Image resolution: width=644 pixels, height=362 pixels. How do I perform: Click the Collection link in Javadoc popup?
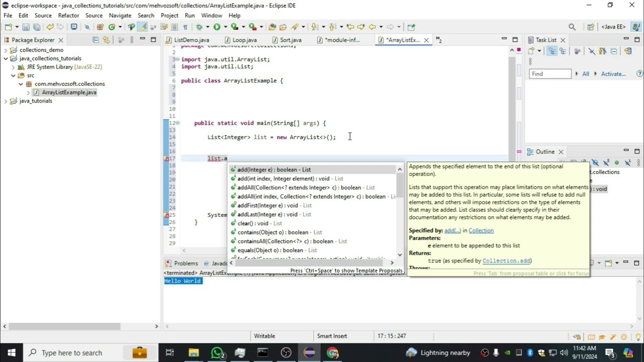pyautogui.click(x=481, y=230)
